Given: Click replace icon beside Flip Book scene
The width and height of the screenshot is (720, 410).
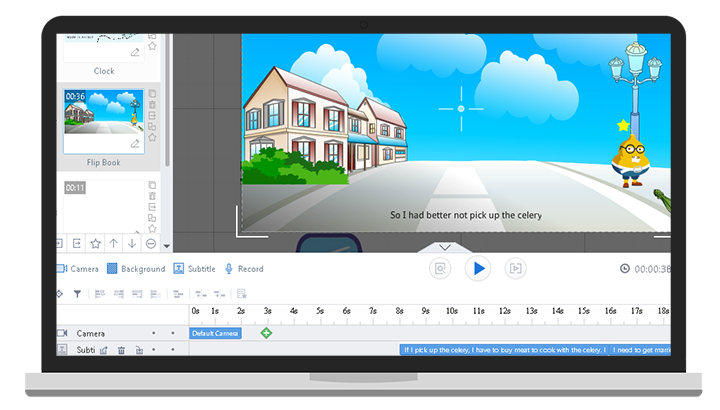Looking at the screenshot, I should (x=152, y=127).
